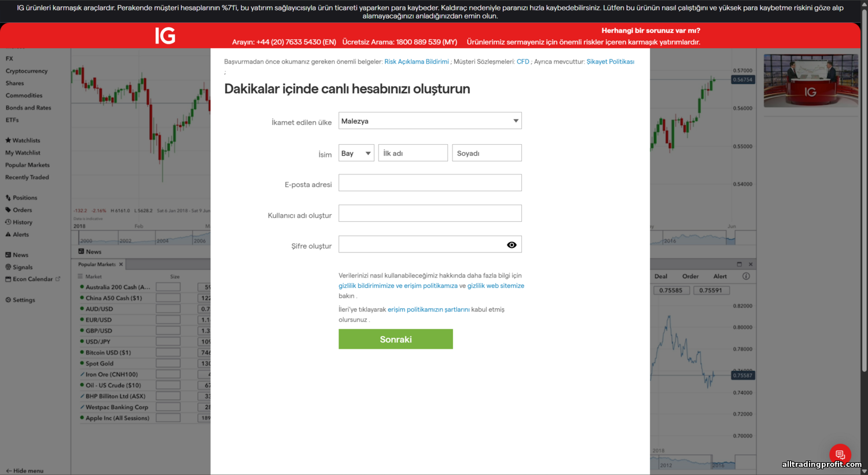Click Hide menu at the sidebar bottom
Screen dimensions: 868x475
coord(25,470)
